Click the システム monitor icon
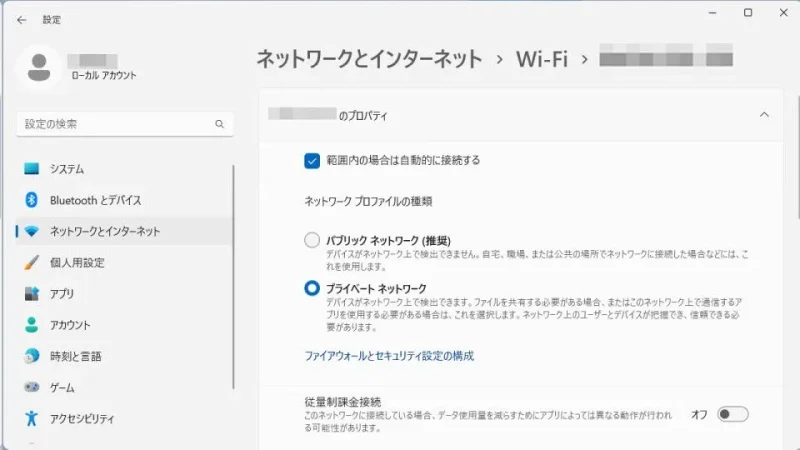This screenshot has height=450, width=800. click(x=32, y=169)
